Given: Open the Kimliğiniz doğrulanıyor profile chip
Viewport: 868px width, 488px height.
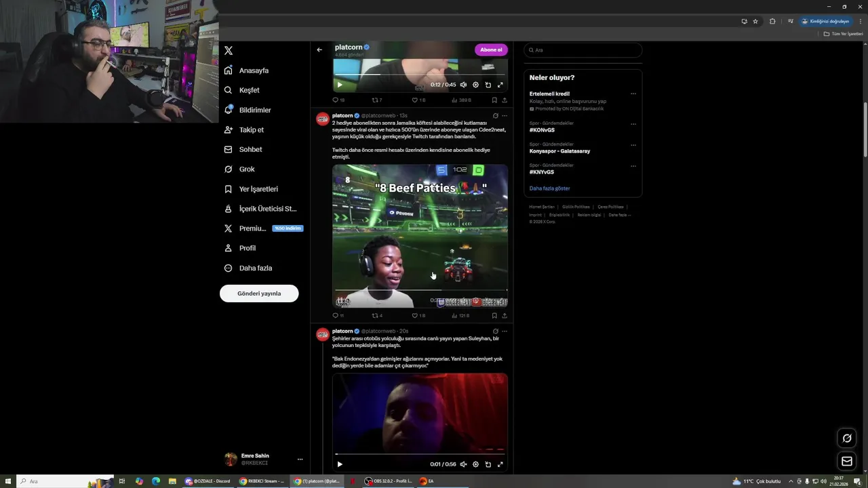Looking at the screenshot, I should pyautogui.click(x=825, y=21).
